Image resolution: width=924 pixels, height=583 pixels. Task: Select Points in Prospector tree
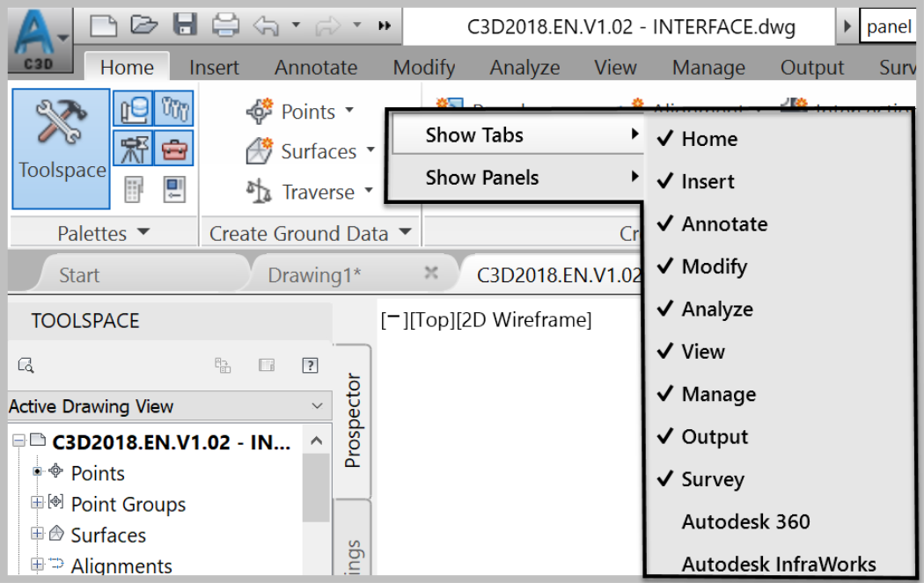click(98, 473)
